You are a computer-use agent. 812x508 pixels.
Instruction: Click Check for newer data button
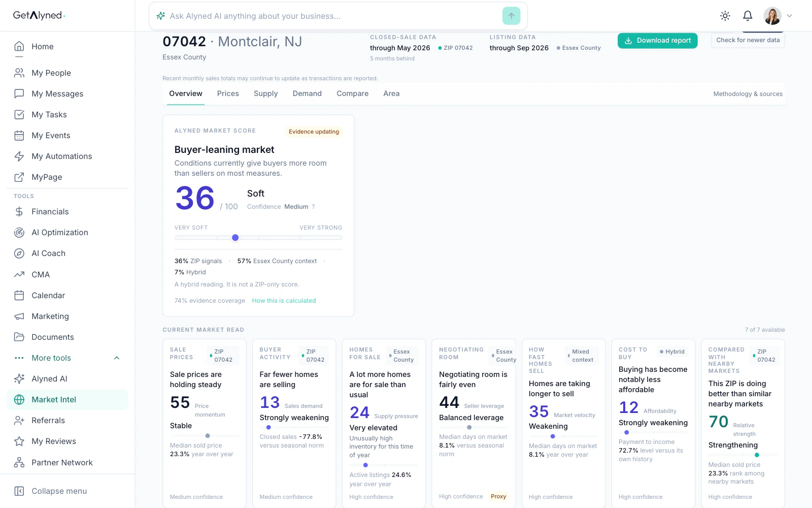click(748, 40)
